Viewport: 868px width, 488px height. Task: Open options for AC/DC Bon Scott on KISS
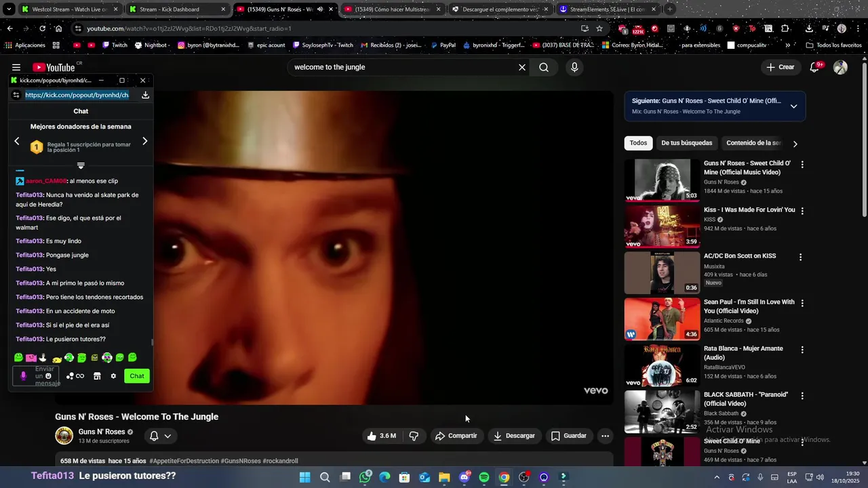(800, 257)
